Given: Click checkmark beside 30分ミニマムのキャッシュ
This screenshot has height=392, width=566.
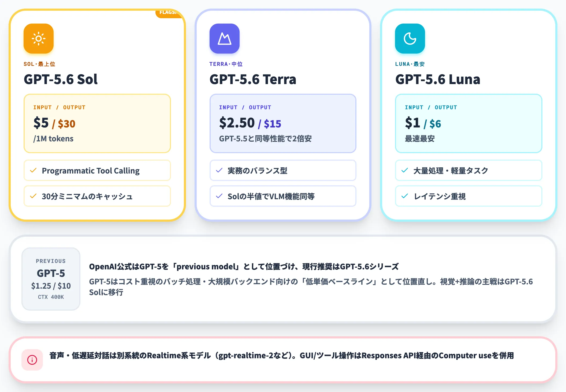Looking at the screenshot, I should [33, 196].
